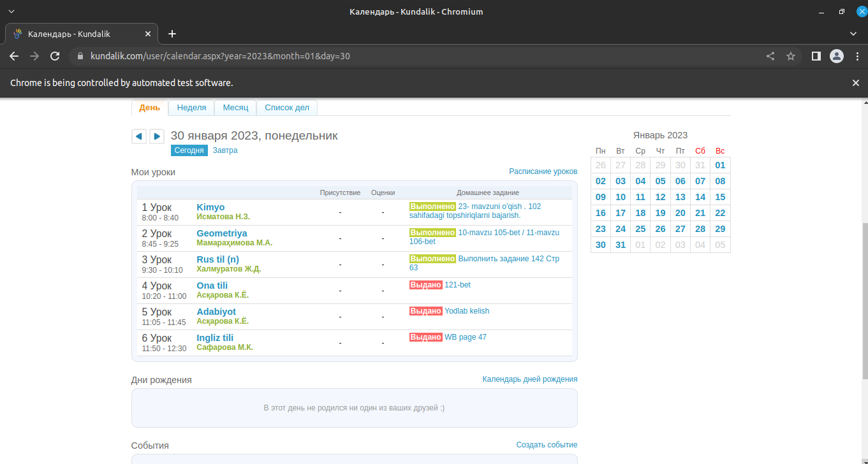
Task: Open Ona tili lesson
Action: [212, 286]
